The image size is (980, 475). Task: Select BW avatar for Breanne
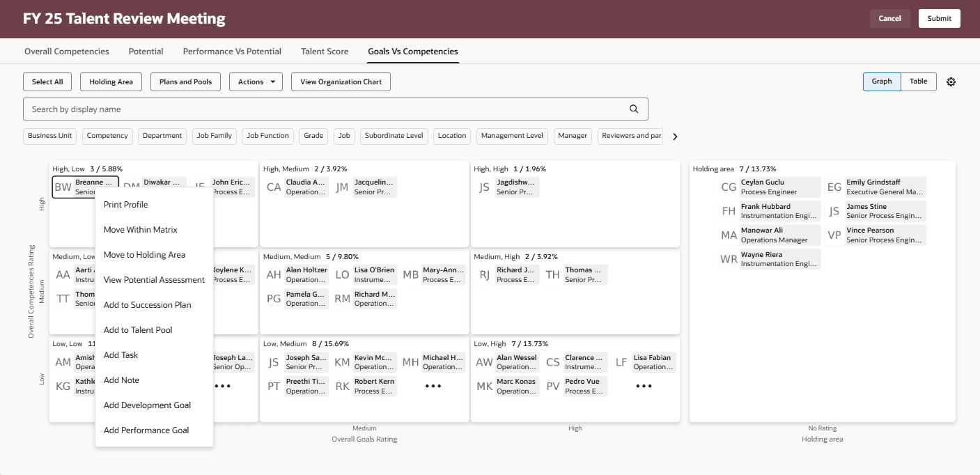(63, 187)
